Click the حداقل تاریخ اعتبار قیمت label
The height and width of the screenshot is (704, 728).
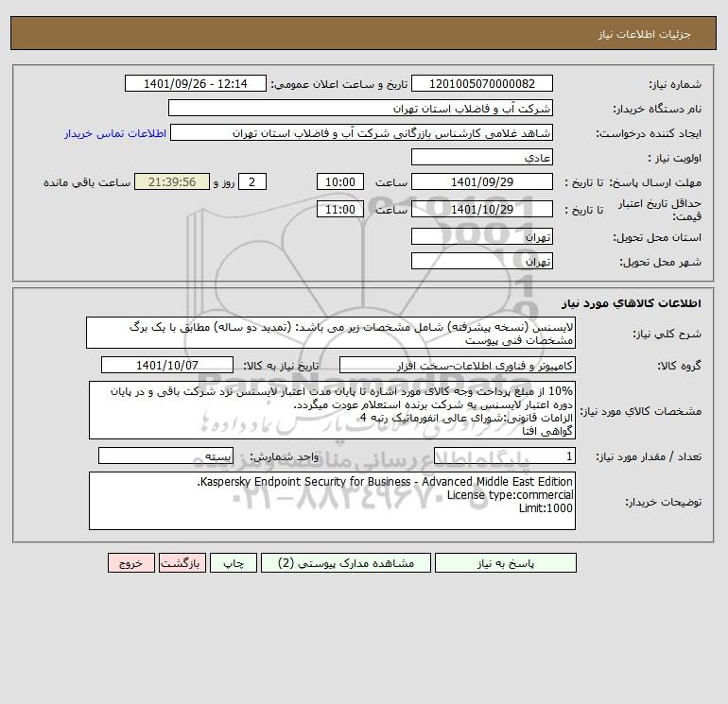coord(659,210)
